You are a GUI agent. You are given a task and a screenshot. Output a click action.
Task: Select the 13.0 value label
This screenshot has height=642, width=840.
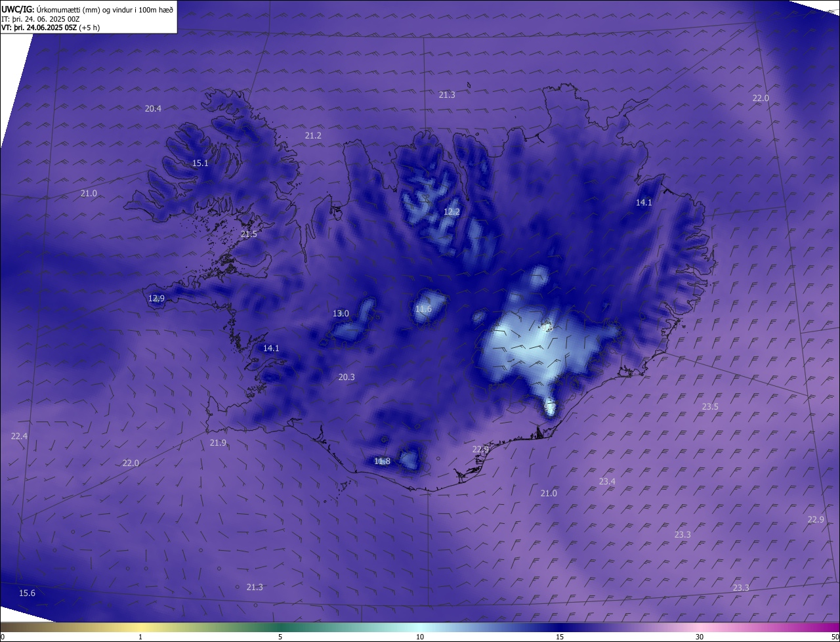click(341, 313)
